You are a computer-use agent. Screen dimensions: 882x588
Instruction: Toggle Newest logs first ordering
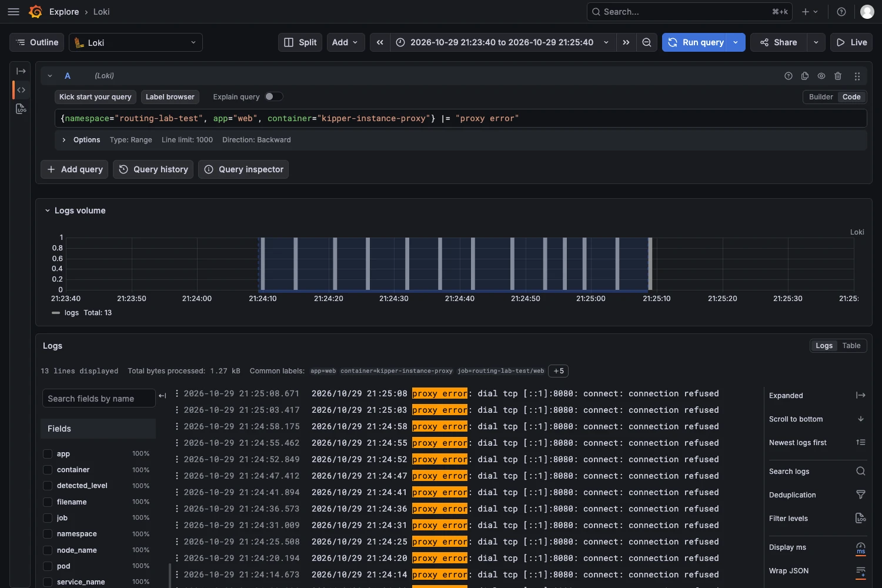click(x=817, y=443)
